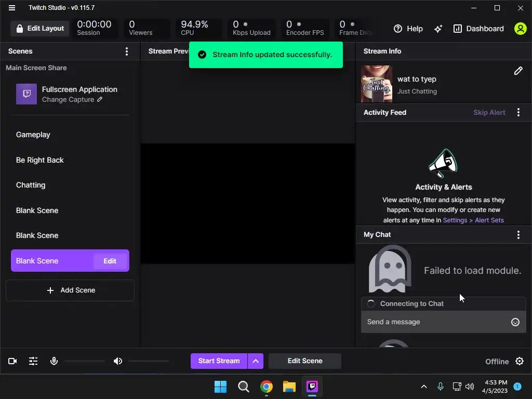Open the Windows Start menu
The width and height of the screenshot is (532, 399).
(x=220, y=387)
